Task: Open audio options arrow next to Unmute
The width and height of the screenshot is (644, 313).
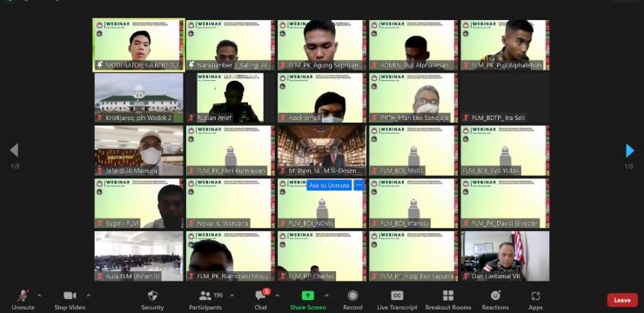Action: tap(39, 296)
